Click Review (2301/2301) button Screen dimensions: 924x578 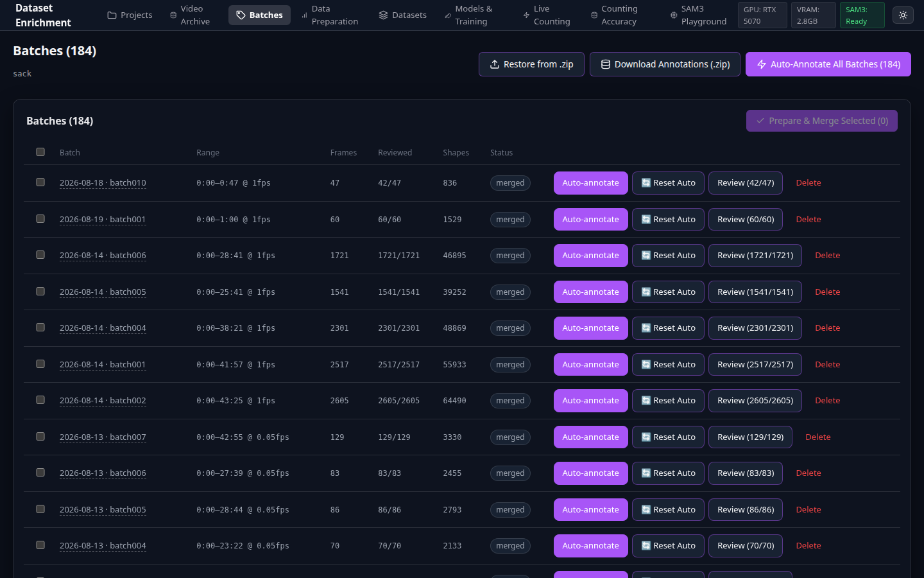[x=755, y=328]
